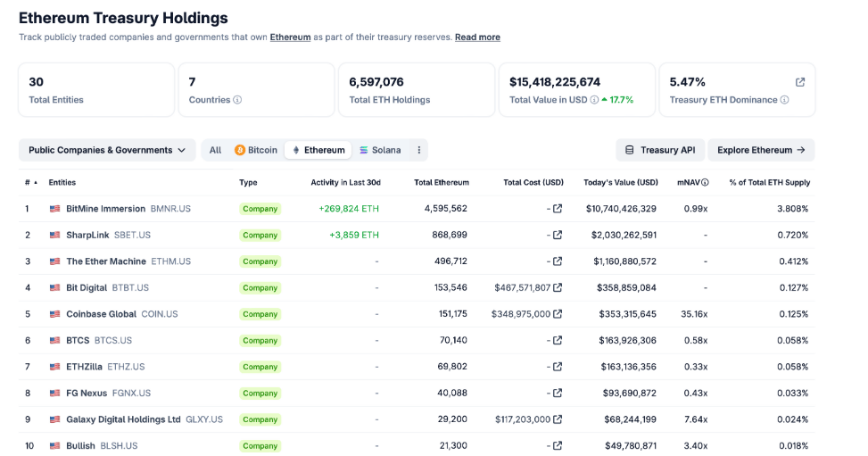
Task: Open the three-dot more coins menu
Action: tap(419, 150)
